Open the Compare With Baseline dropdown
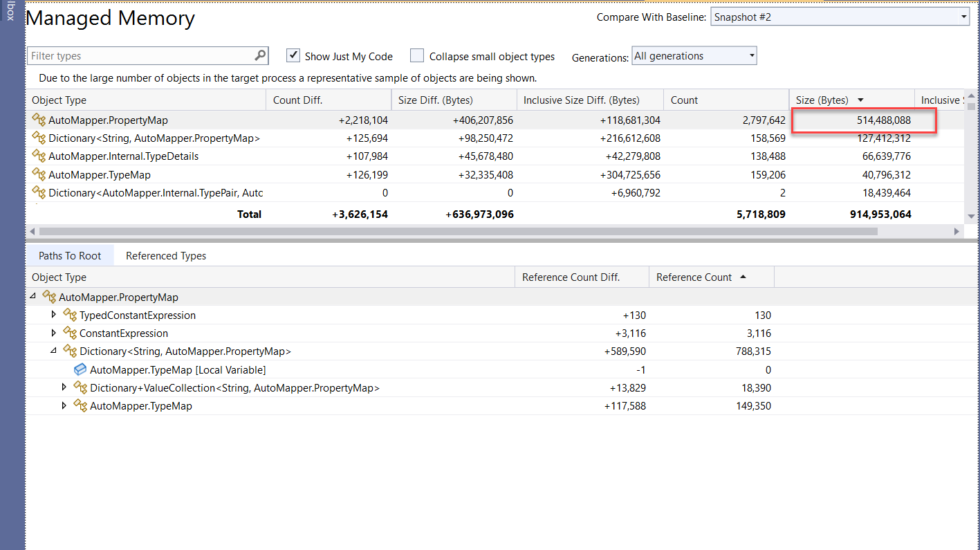Viewport: 980px width, 550px height. coord(840,17)
